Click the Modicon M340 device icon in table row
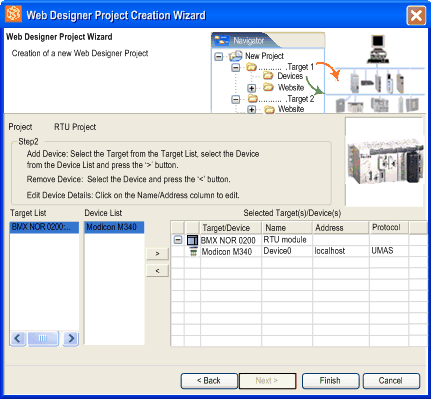The height and width of the screenshot is (399, 432). (193, 251)
